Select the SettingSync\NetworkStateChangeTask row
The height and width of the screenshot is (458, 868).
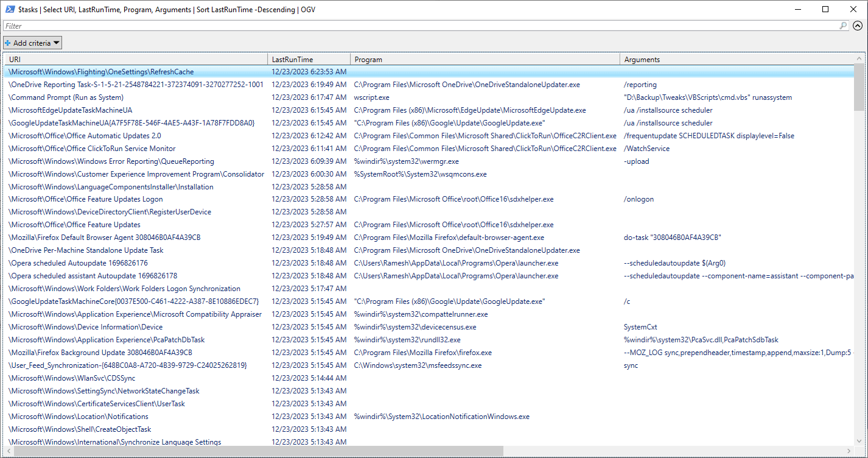(x=429, y=391)
